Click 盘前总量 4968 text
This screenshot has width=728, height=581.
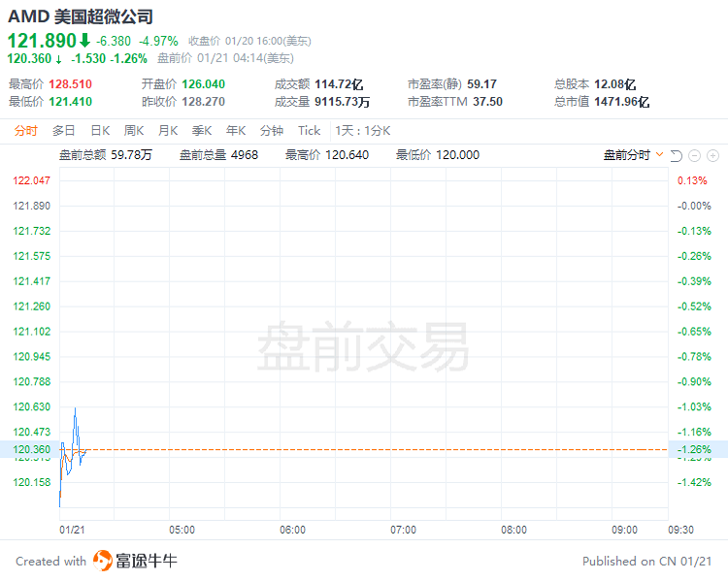point(218,155)
